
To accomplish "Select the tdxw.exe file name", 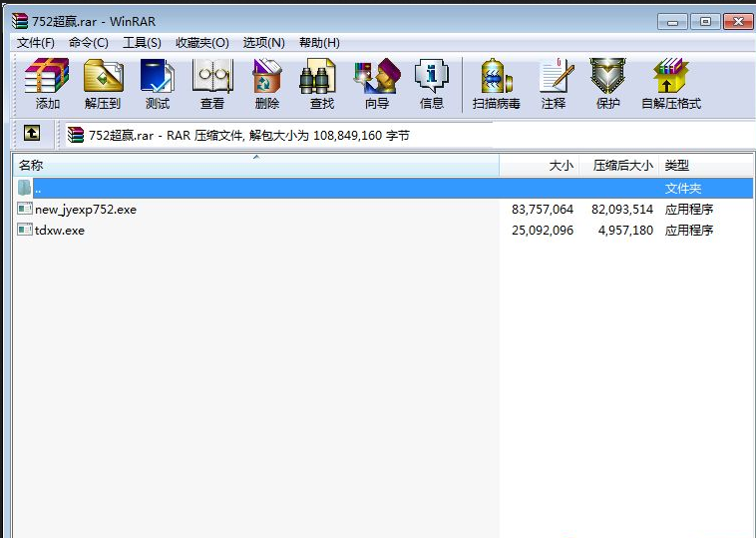I will 60,231.
